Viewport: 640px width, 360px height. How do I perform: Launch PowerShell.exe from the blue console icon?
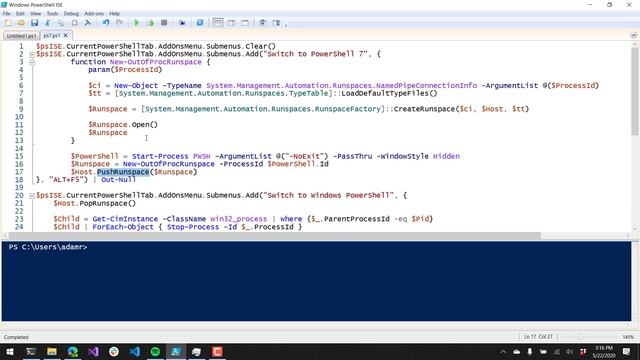200,23
